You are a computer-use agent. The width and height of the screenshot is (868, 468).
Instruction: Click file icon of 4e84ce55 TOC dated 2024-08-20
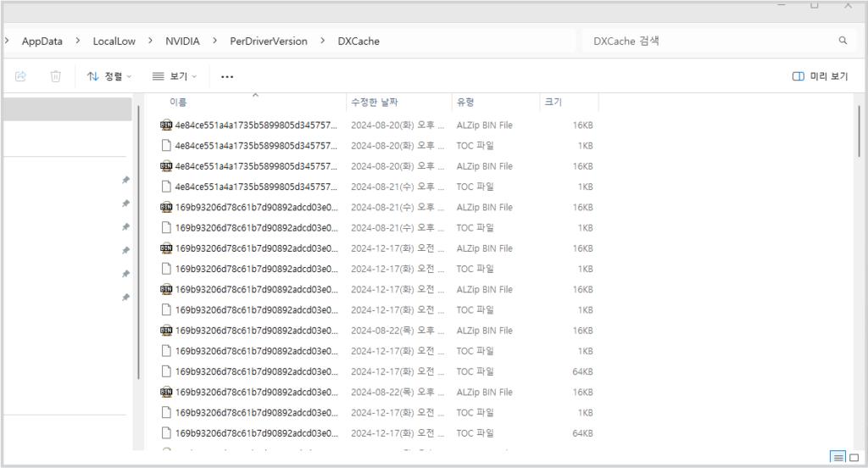[166, 146]
